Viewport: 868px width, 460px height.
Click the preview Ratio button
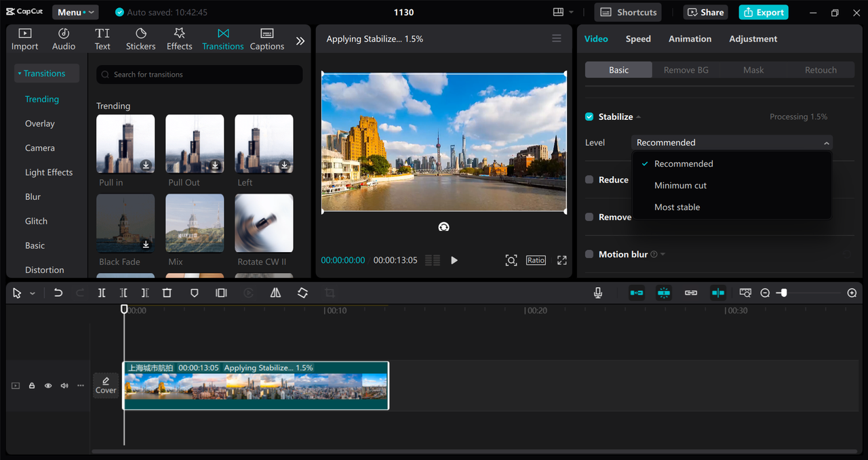[536, 260]
